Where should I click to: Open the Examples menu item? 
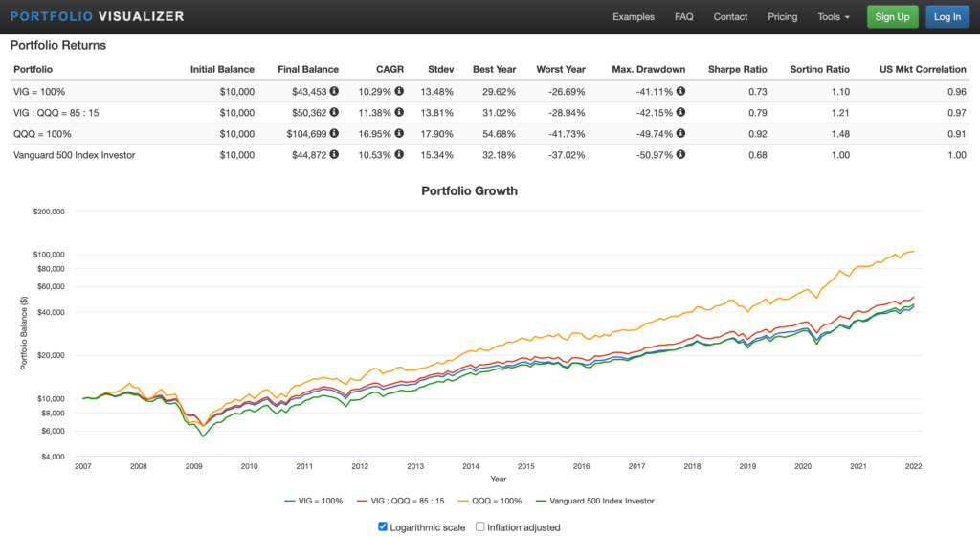click(x=634, y=17)
